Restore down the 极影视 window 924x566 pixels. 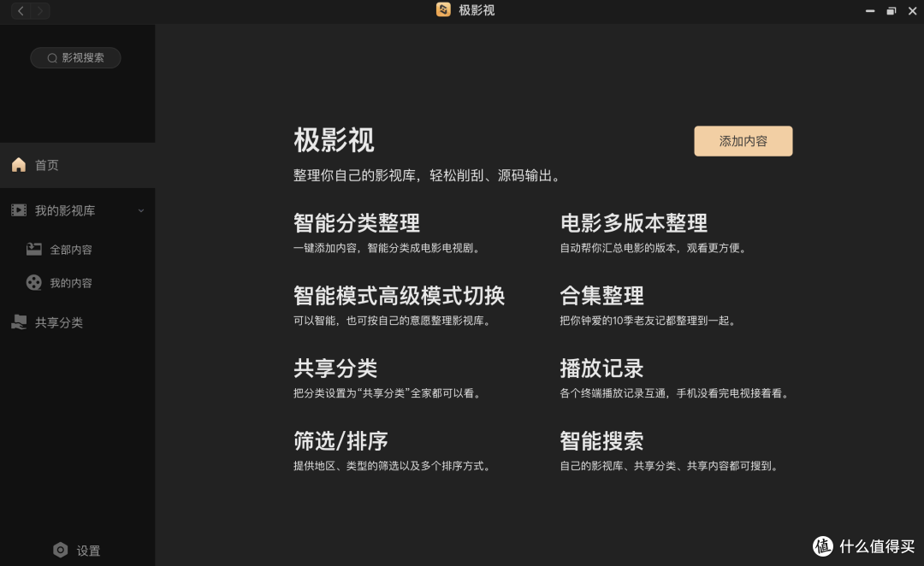coord(891,10)
